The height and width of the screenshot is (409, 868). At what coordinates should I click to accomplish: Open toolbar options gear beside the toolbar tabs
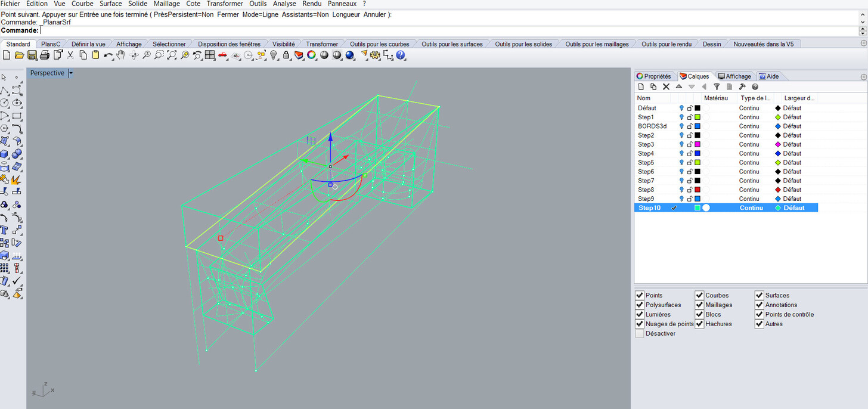click(x=863, y=43)
